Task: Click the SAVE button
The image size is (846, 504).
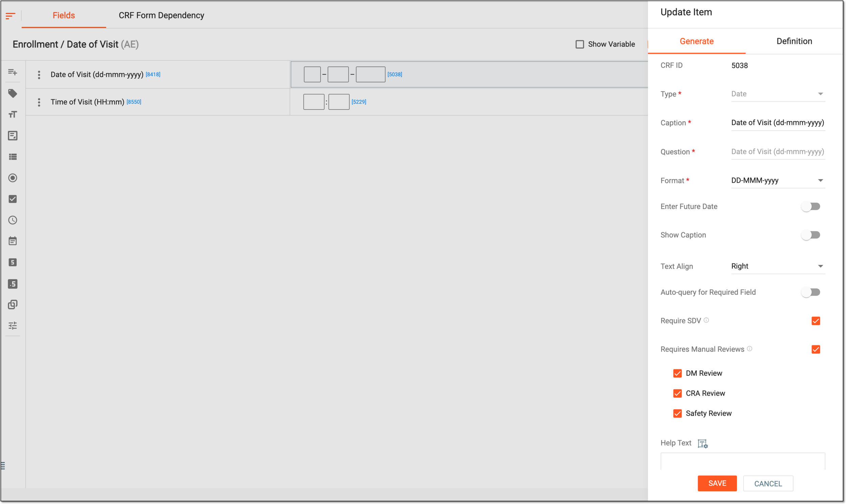Action: coord(717,484)
